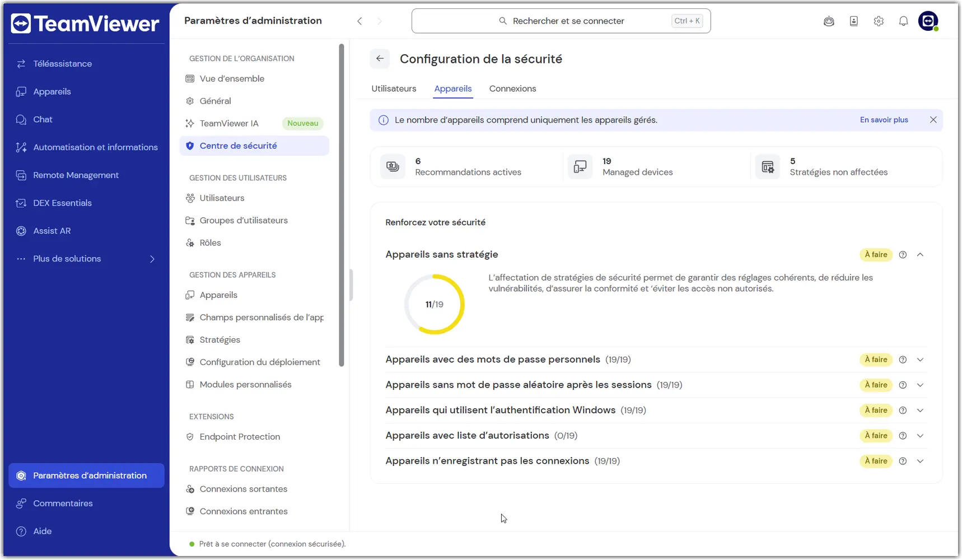962x560 pixels.
Task: Expand Plus de solutions chevron
Action: (152, 259)
